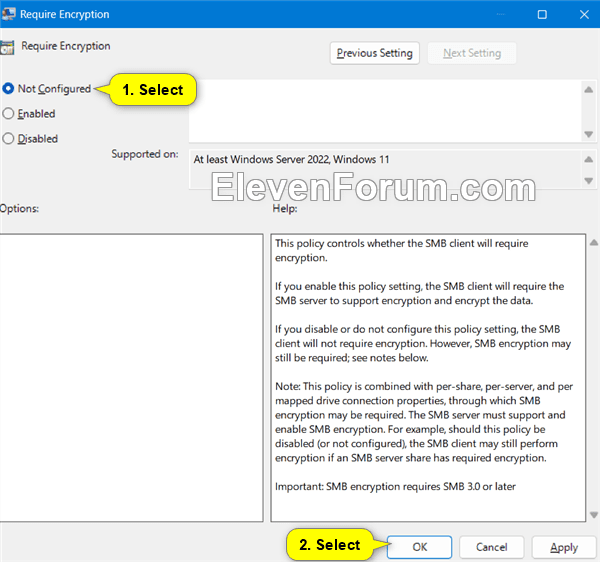Dismiss dialog with Cancel button
The image size is (600, 562).
pos(491,547)
